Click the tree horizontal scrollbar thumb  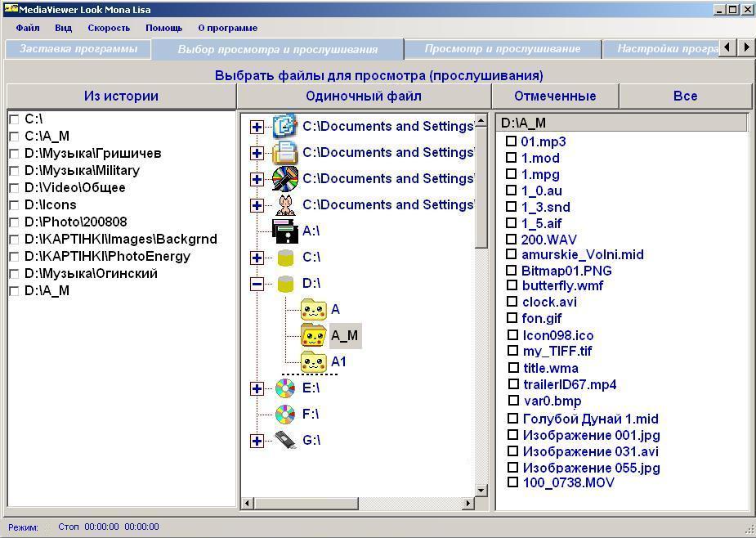pyautogui.click(x=306, y=504)
